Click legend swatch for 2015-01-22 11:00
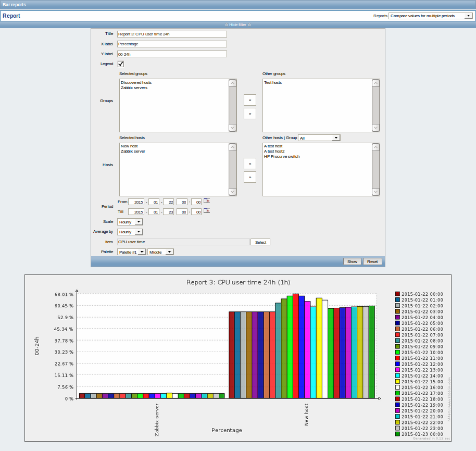This screenshot has width=476, height=451. (x=397, y=358)
